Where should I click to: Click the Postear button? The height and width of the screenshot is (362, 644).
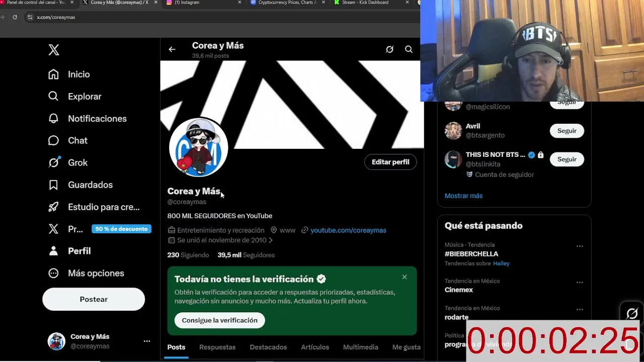[94, 299]
